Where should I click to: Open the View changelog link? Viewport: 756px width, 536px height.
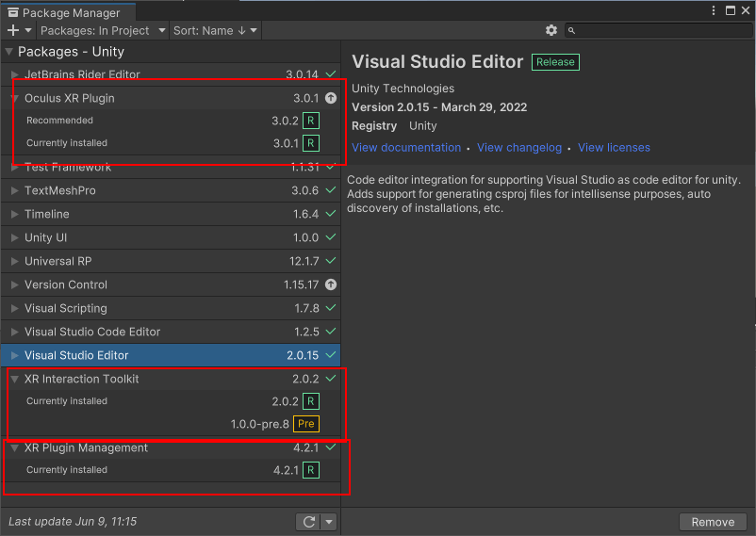click(x=518, y=147)
